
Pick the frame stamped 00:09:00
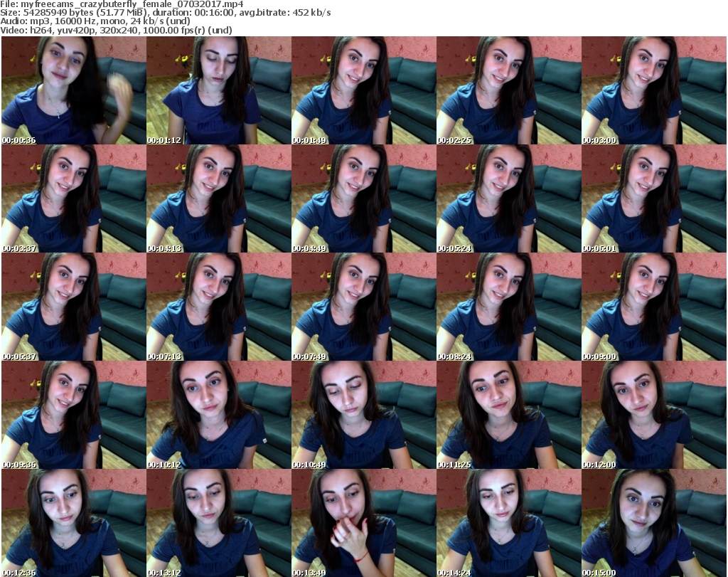(x=654, y=307)
